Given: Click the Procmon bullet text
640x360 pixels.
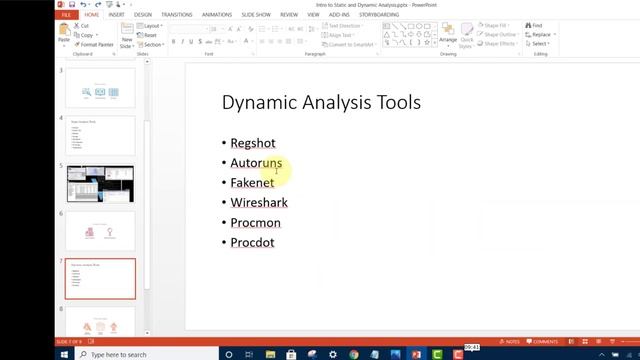Looking at the screenshot, I should [x=256, y=222].
